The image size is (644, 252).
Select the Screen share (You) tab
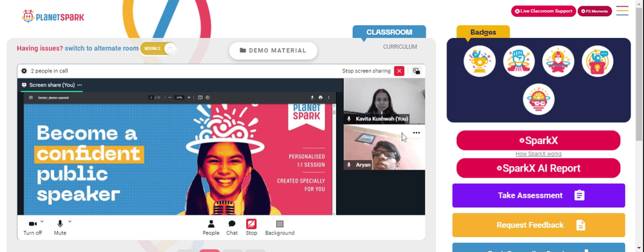52,85
